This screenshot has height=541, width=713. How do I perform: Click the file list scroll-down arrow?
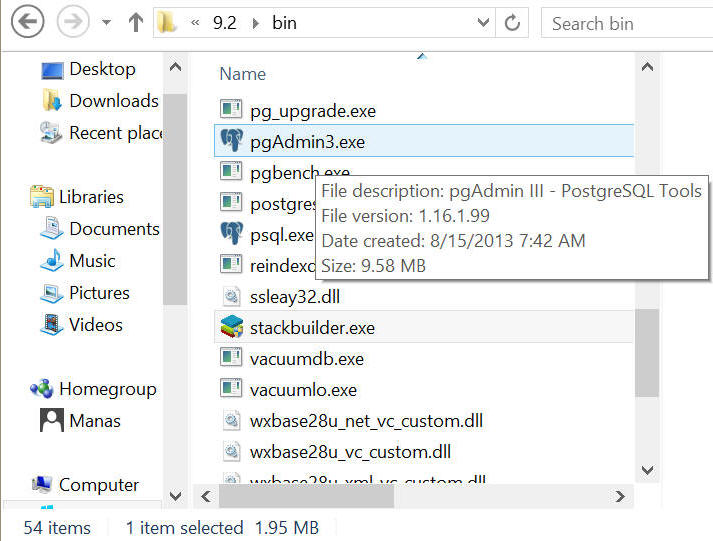tap(647, 470)
